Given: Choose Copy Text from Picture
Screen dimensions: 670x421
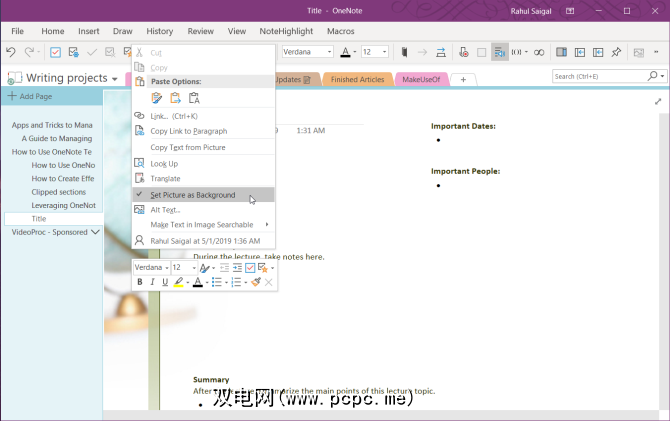Looking at the screenshot, I should pos(203,147).
